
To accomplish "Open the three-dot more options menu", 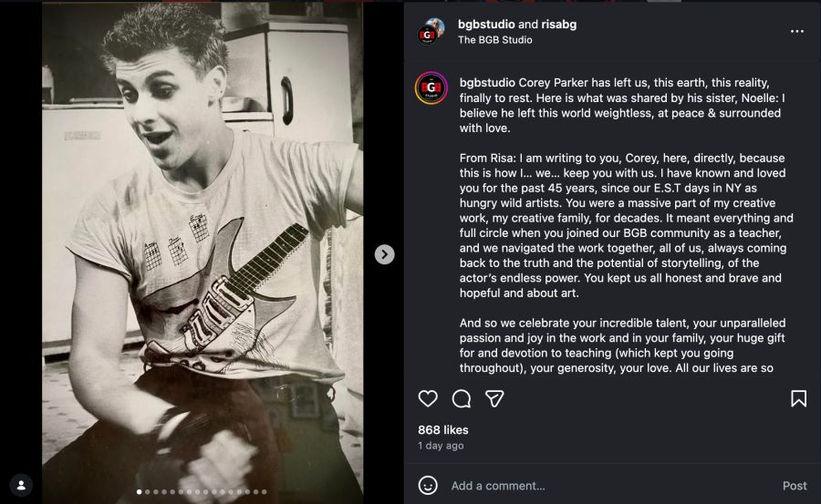I will click(x=797, y=31).
